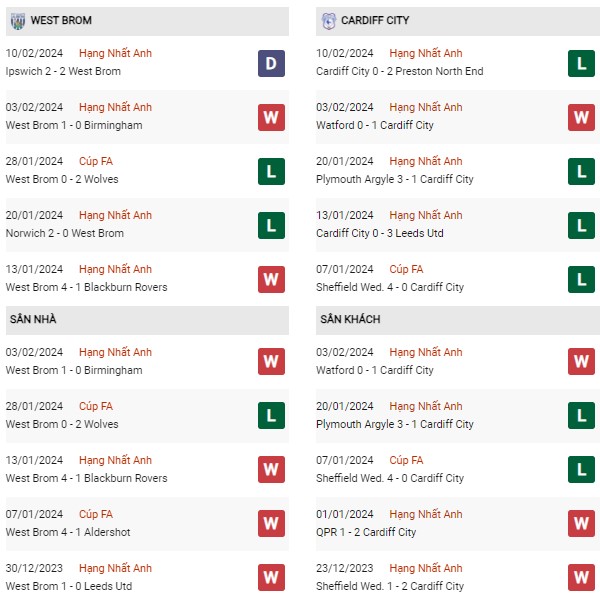Click the W badge for Norwich's opponent loss row above, West Brom 4-1 Blackburn in top list

(x=271, y=279)
